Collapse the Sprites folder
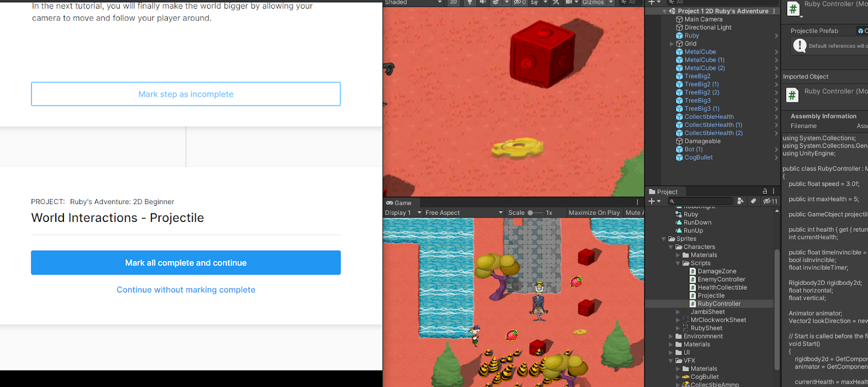This screenshot has width=868, height=387. point(664,239)
